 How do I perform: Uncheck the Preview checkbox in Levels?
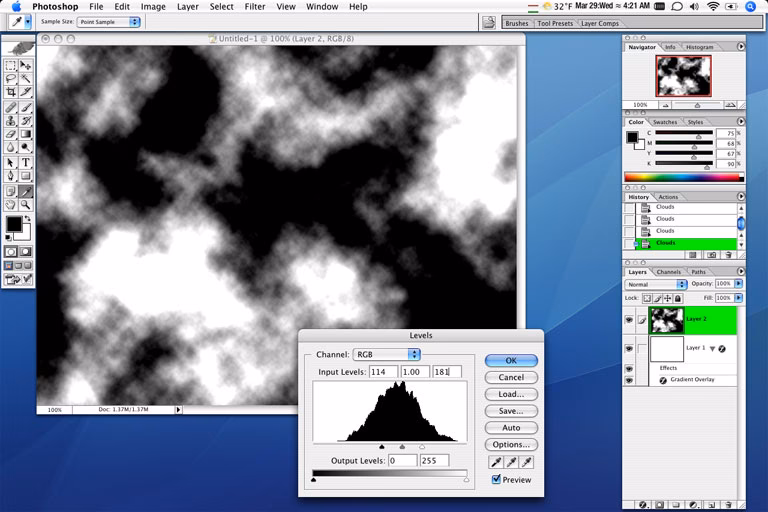pyautogui.click(x=497, y=480)
